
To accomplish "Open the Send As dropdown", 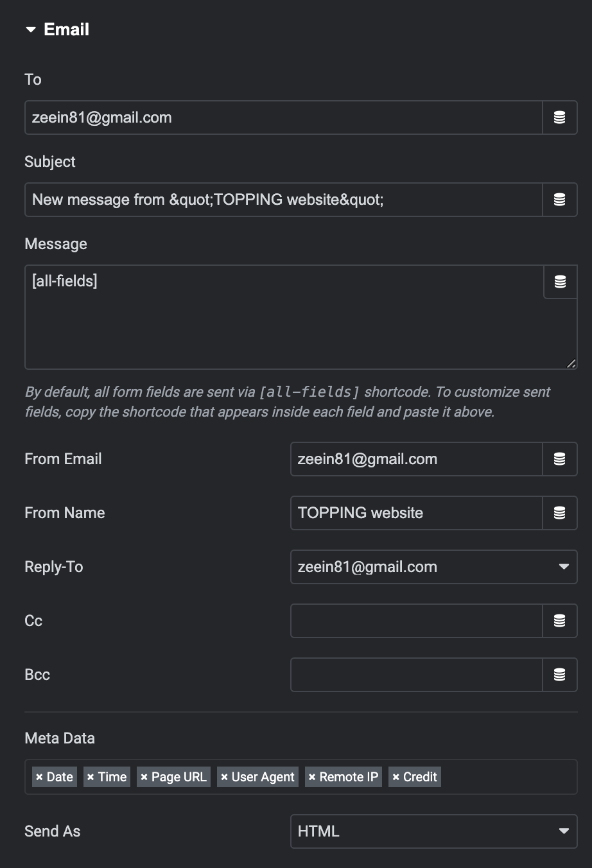I will (434, 831).
